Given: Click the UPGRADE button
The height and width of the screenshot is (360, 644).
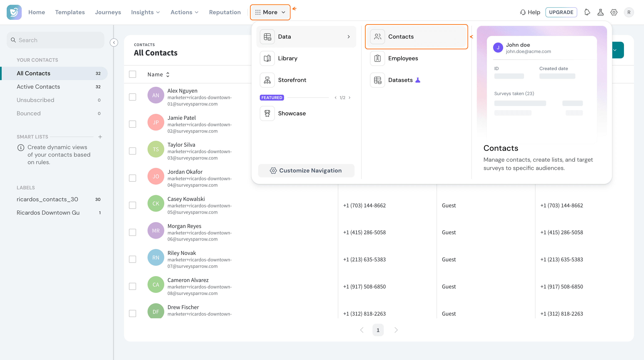Looking at the screenshot, I should click(561, 12).
